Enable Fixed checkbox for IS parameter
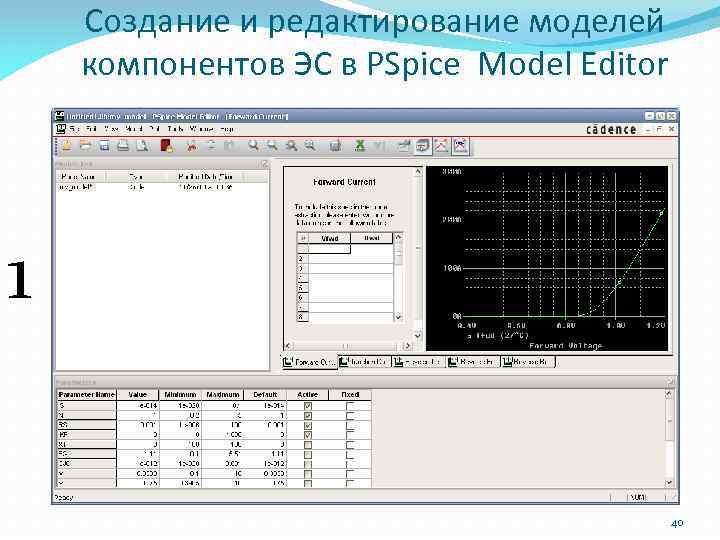The image size is (720, 540). click(x=350, y=406)
